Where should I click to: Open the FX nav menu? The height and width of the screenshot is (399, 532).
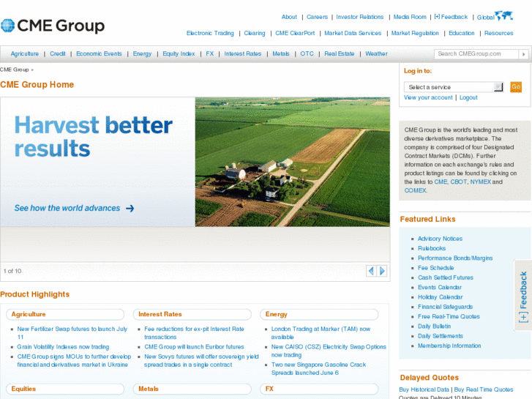coord(210,53)
